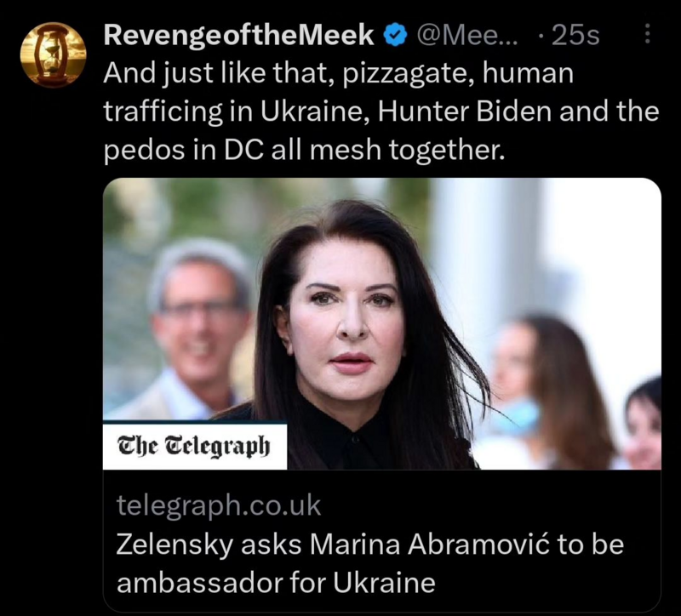Click the 25s tweet timestamp

[x=575, y=35]
